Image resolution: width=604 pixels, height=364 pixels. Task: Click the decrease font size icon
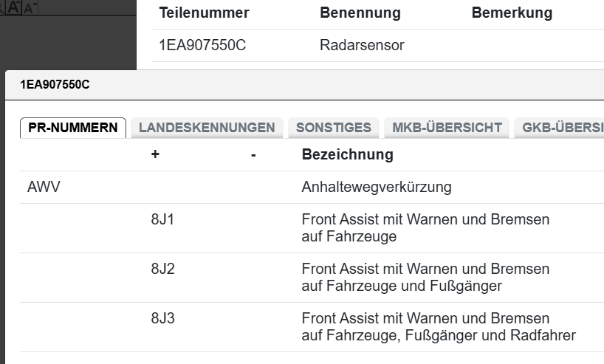pyautogui.click(x=30, y=7)
